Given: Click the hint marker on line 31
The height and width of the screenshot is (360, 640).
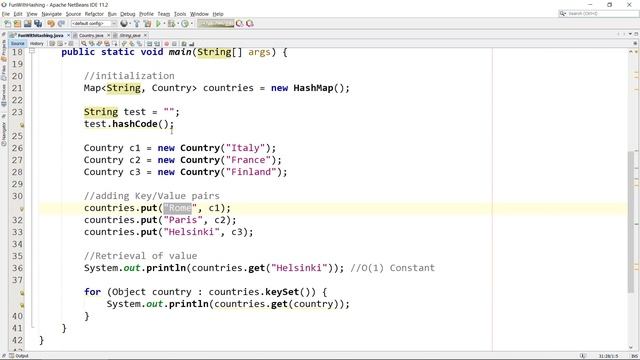Looking at the screenshot, I should coord(22,209).
